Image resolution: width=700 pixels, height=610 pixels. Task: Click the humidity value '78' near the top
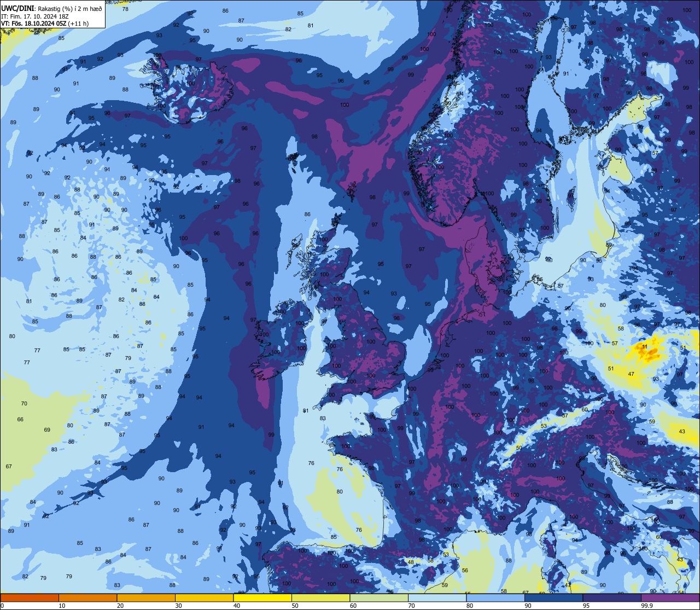(x=125, y=9)
